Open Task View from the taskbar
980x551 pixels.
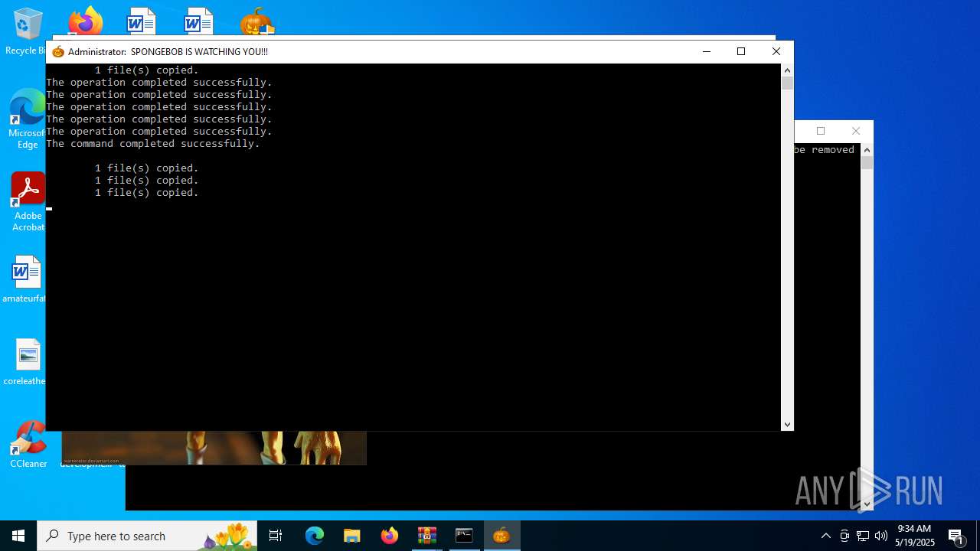coord(276,536)
